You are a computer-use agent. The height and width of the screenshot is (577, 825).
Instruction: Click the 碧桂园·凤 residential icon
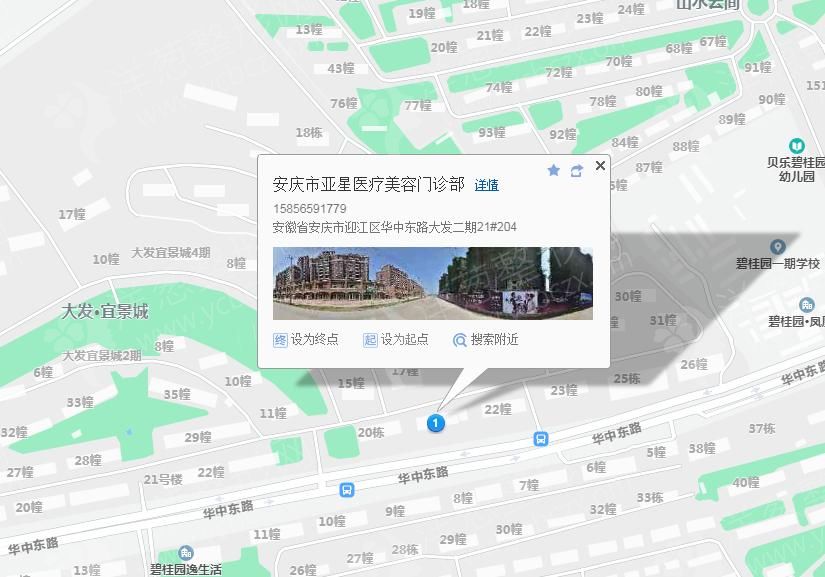click(x=806, y=304)
